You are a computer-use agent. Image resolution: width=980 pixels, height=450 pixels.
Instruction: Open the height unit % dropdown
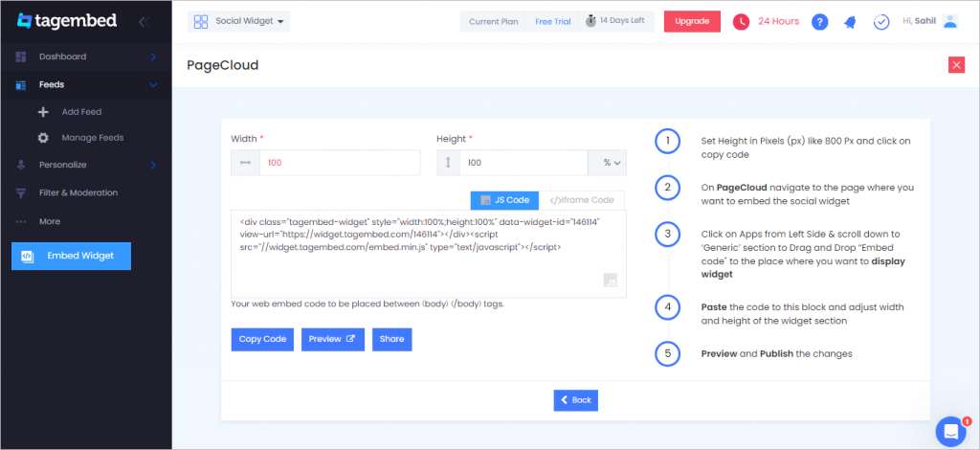coord(608,163)
